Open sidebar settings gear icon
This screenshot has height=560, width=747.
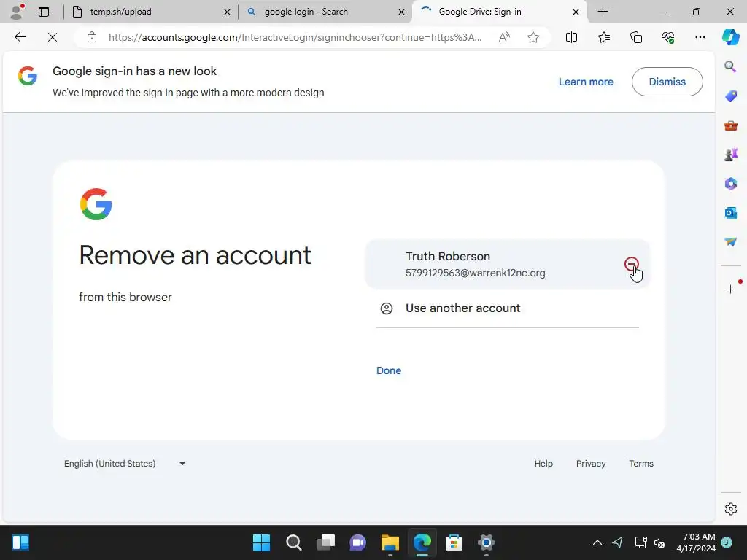coord(730,508)
